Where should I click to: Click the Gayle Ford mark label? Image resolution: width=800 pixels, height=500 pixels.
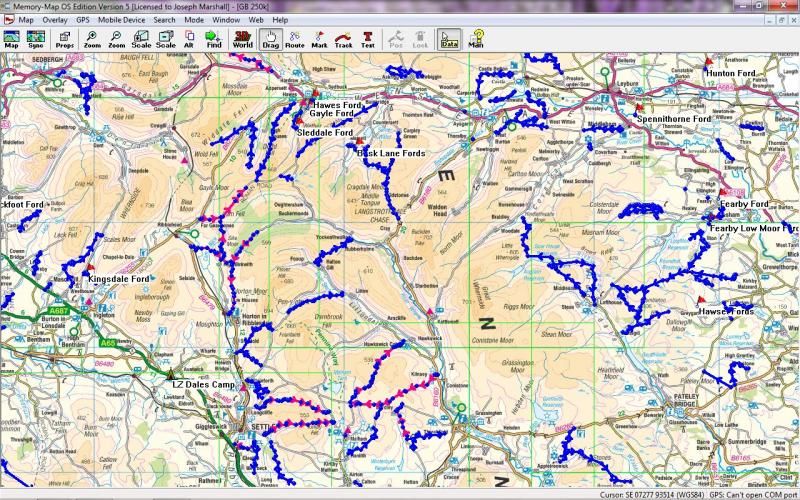tap(332, 113)
